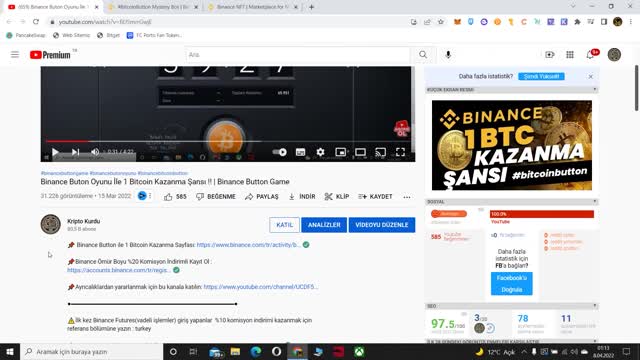This screenshot has height=360, width=640.
Task: Select the Binance Buton Oyunu YouTube tab
Action: tap(53, 7)
